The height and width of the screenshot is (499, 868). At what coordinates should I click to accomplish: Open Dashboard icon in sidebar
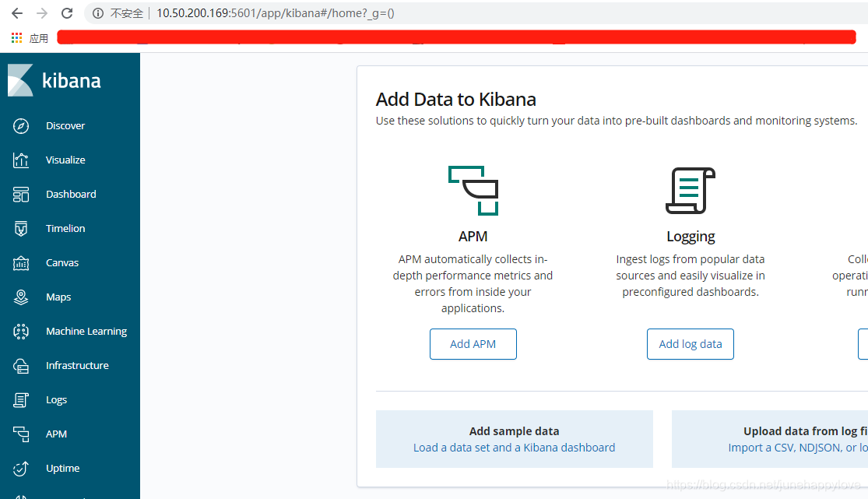tap(21, 195)
